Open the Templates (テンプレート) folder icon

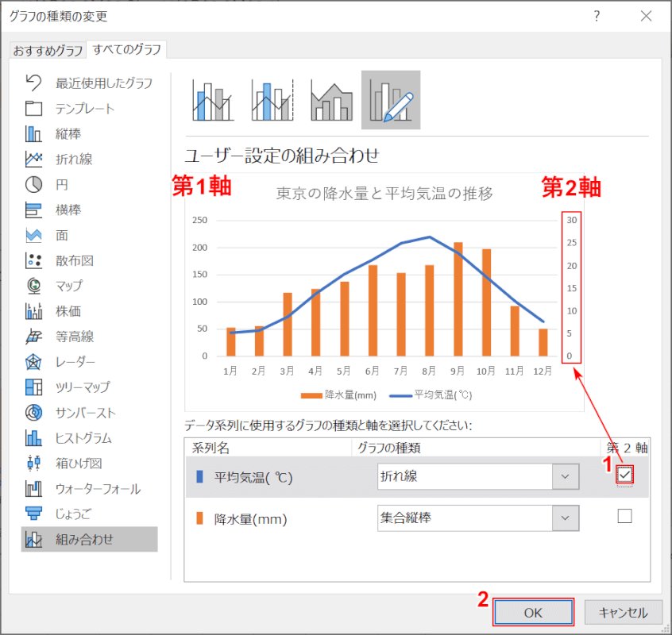33,108
